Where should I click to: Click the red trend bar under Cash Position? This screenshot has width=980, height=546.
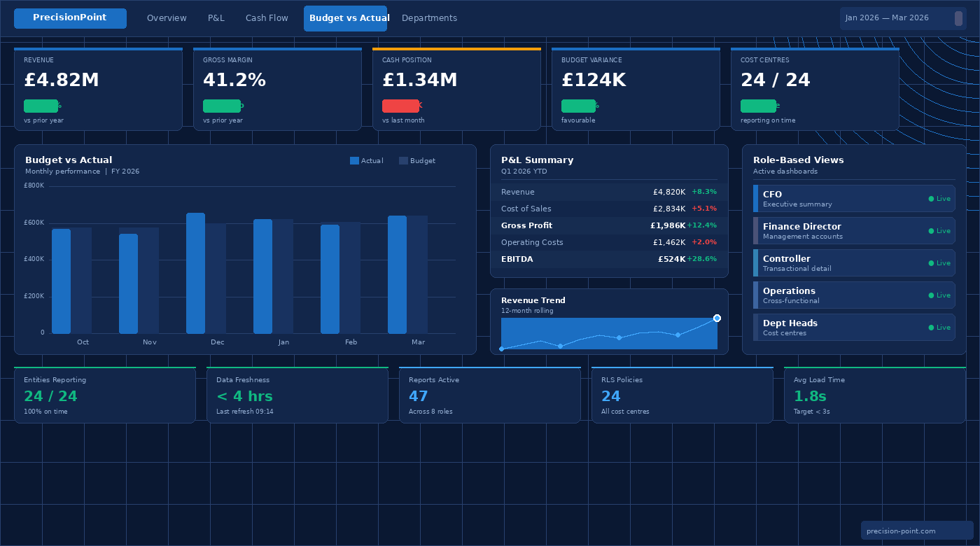tap(401, 106)
